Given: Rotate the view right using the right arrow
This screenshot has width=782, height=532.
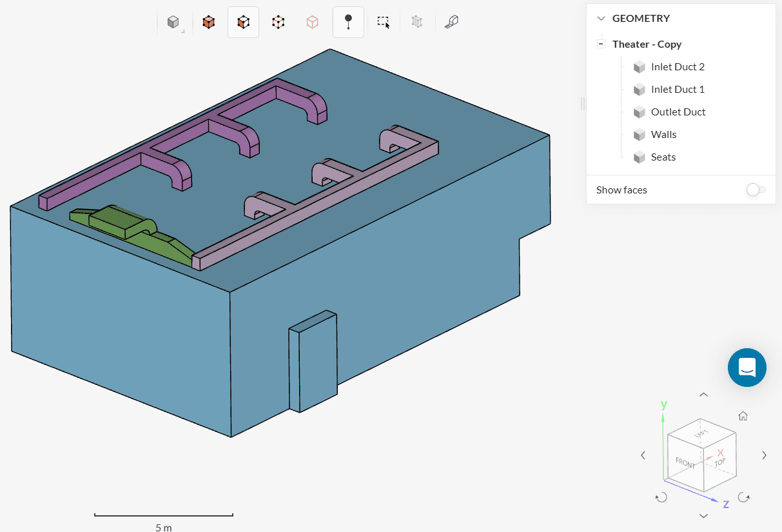Looking at the screenshot, I should (764, 455).
